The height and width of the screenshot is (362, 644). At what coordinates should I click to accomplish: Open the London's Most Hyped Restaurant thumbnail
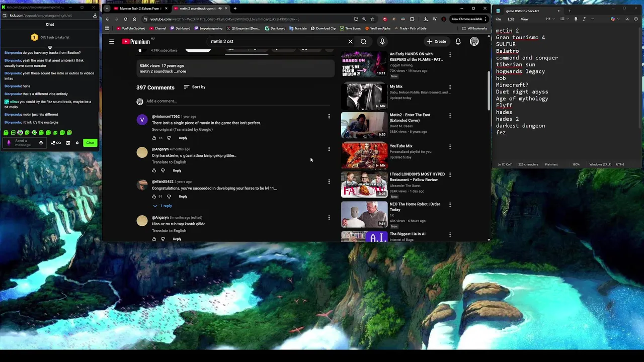pos(364,185)
